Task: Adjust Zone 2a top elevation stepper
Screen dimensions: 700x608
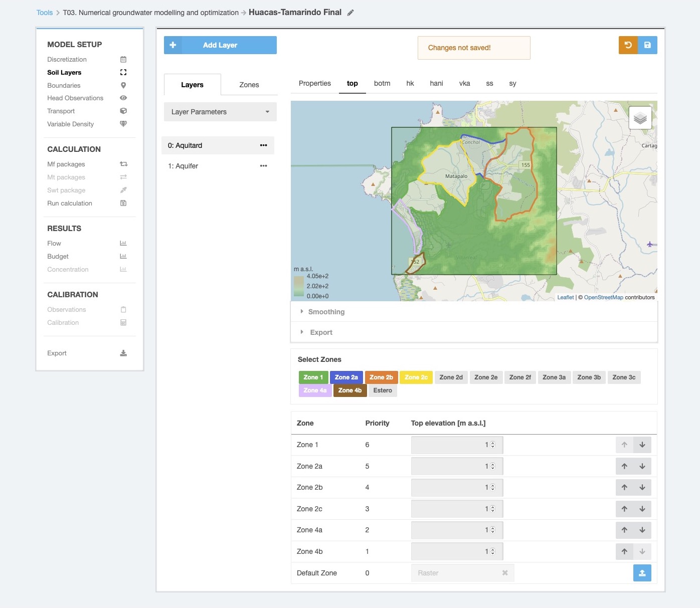Action: point(492,466)
